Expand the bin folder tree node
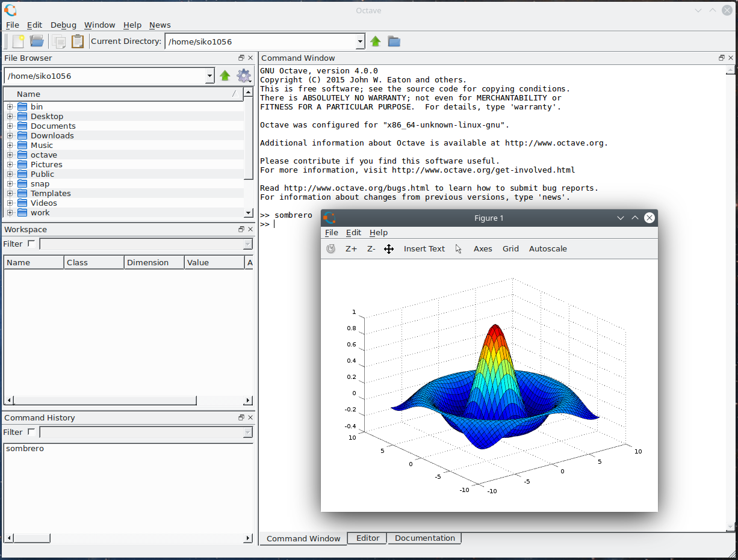 [x=10, y=106]
